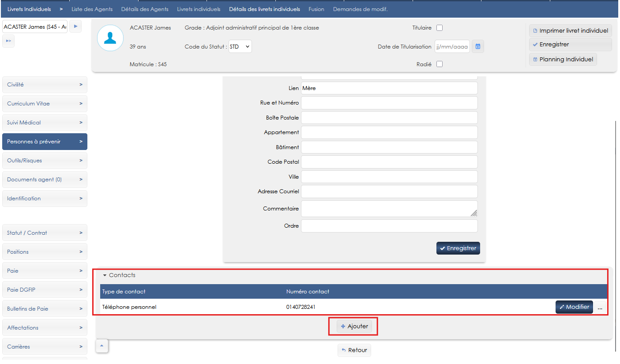Toggle the Titulaire checkbox

tap(439, 28)
